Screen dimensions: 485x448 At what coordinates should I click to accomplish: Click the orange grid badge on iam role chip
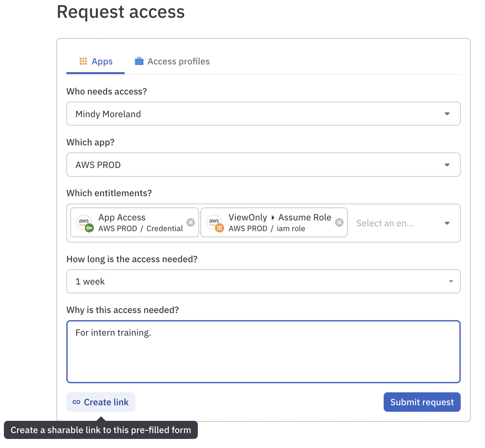pos(220,227)
